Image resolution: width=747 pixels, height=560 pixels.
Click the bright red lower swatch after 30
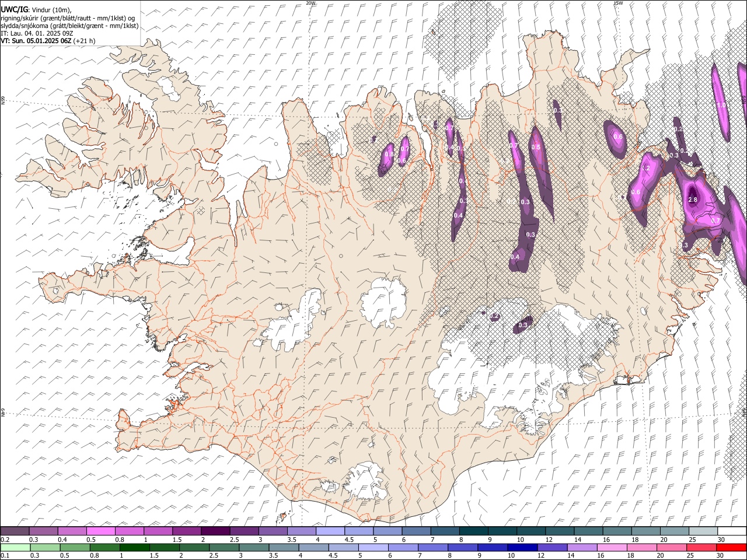coord(731,547)
